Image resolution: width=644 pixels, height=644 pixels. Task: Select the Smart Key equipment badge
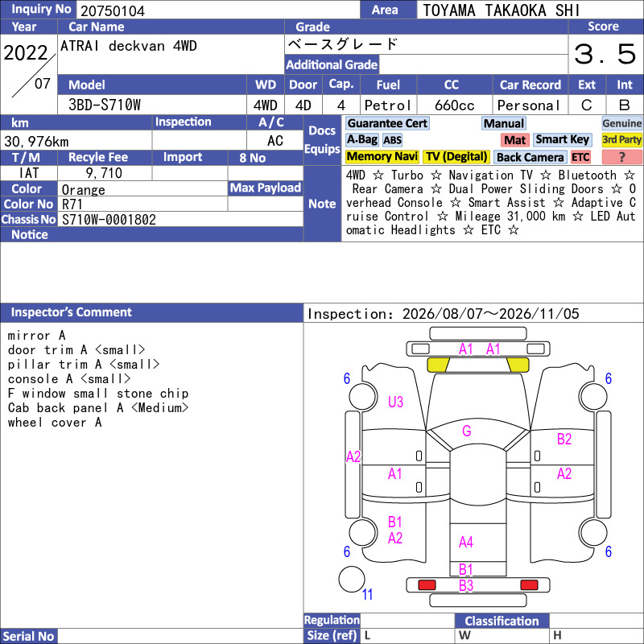click(562, 139)
